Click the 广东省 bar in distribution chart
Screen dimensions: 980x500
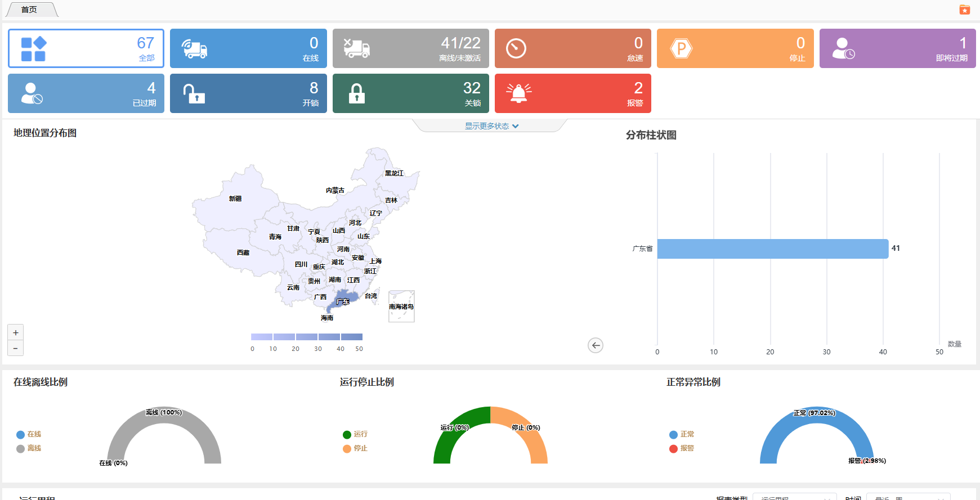point(772,249)
